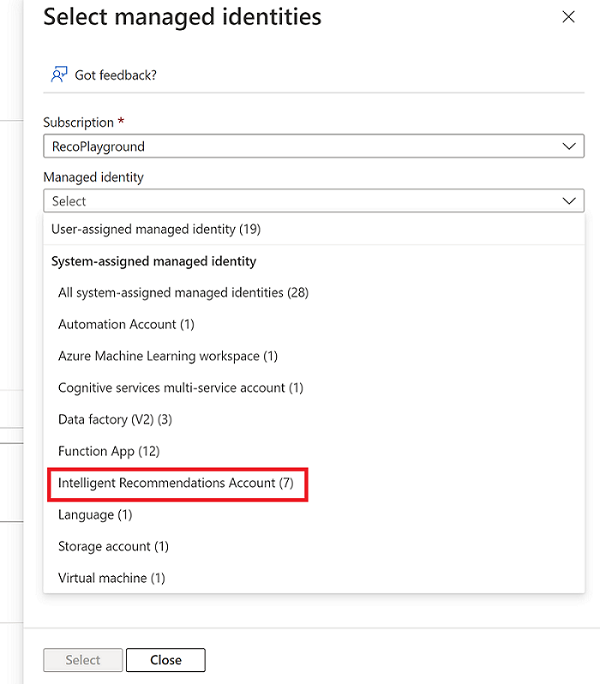Choose User-assigned managed identity (19)
The image size is (600, 684).
(x=313, y=229)
